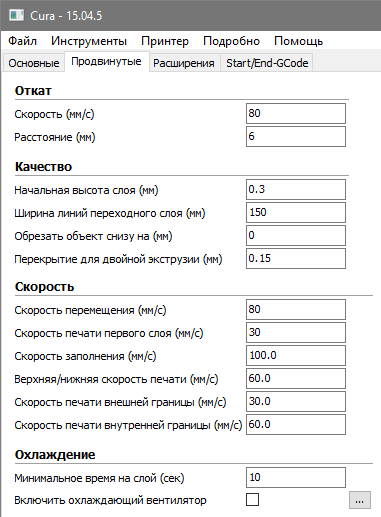Click the infill speed field showing 100.0
The height and width of the screenshot is (517, 381).
coord(296,355)
